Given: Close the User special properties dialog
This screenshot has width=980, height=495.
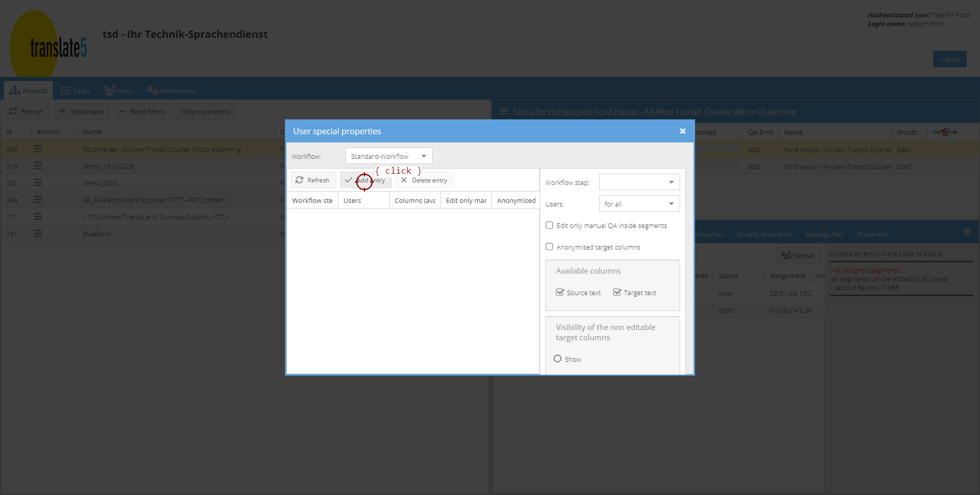Looking at the screenshot, I should coord(682,131).
